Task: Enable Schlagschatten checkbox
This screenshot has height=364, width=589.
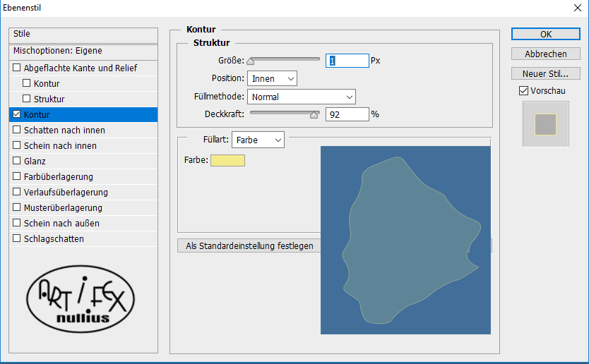Action: [x=16, y=238]
